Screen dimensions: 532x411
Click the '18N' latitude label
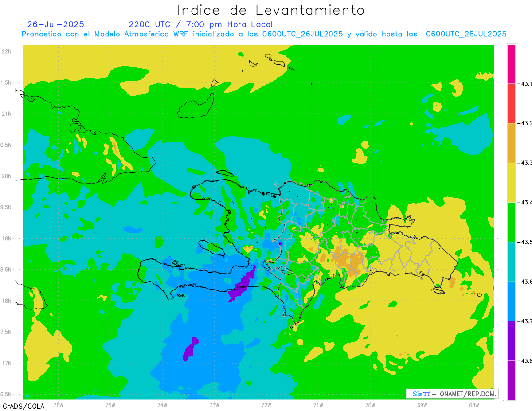point(7,301)
